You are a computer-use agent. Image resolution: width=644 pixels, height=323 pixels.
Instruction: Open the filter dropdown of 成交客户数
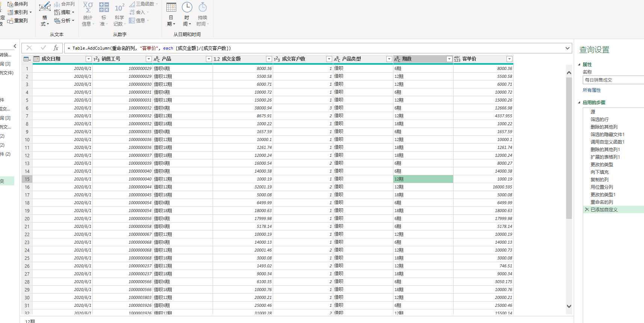pyautogui.click(x=329, y=59)
